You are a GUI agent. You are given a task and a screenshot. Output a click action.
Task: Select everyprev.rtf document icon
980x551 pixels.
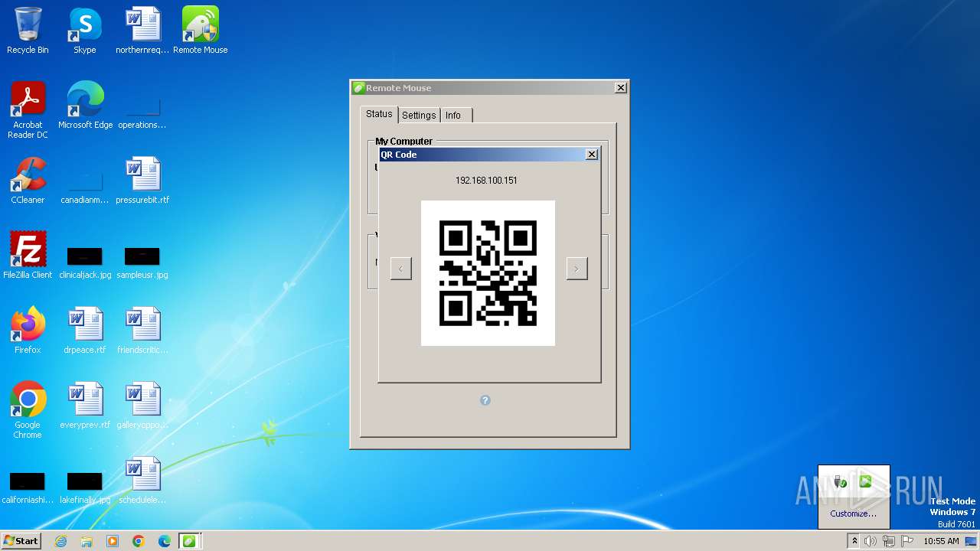tap(85, 406)
